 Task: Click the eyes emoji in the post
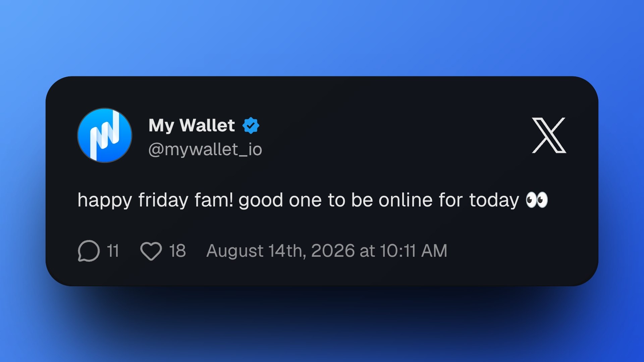537,200
